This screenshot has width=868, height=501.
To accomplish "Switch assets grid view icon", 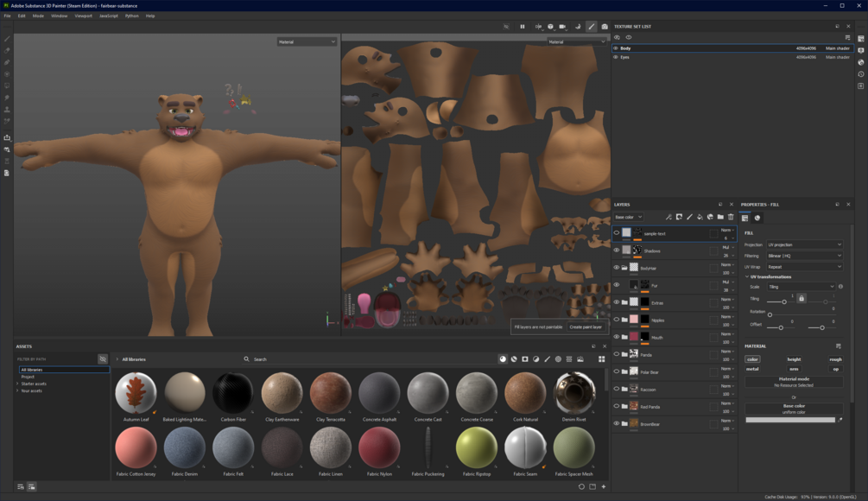I will point(602,359).
